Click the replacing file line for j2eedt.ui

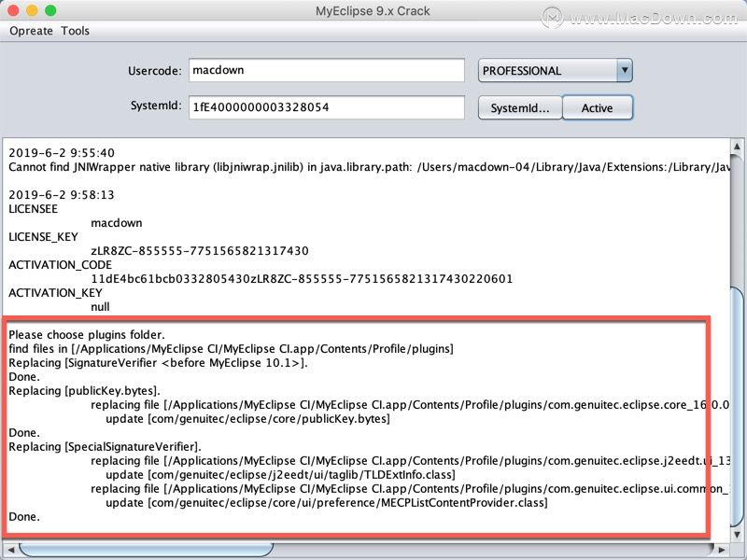click(410, 461)
